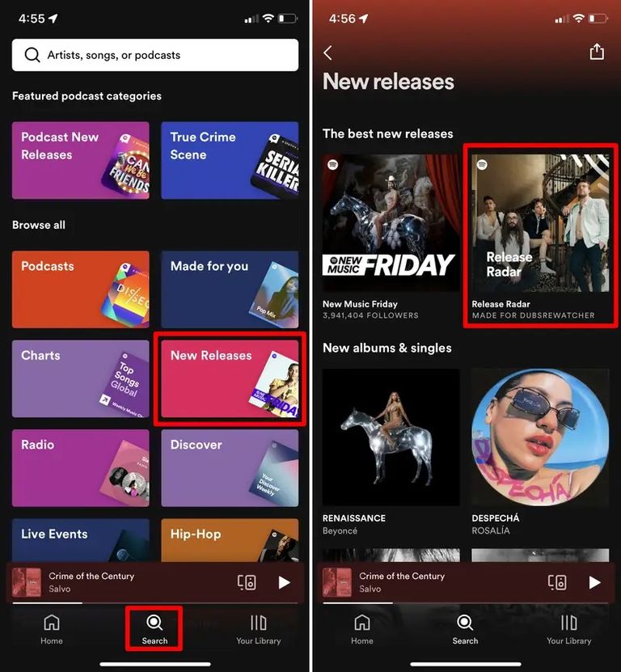This screenshot has height=672, width=621.
Task: Tap now-playing album art on left phone
Action: 27,582
